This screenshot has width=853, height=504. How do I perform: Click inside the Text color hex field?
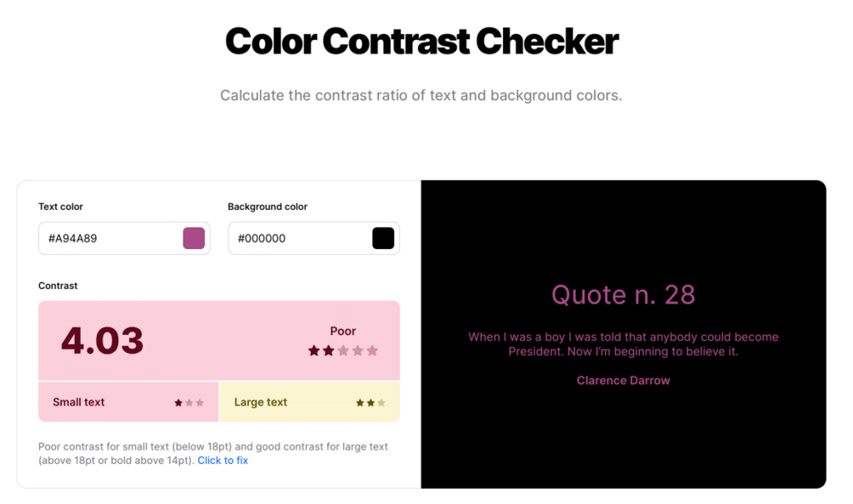coord(100,237)
